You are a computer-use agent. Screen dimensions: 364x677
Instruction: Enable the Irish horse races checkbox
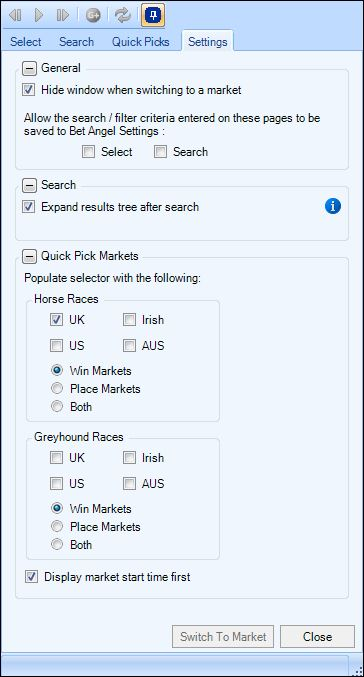[x=130, y=320]
